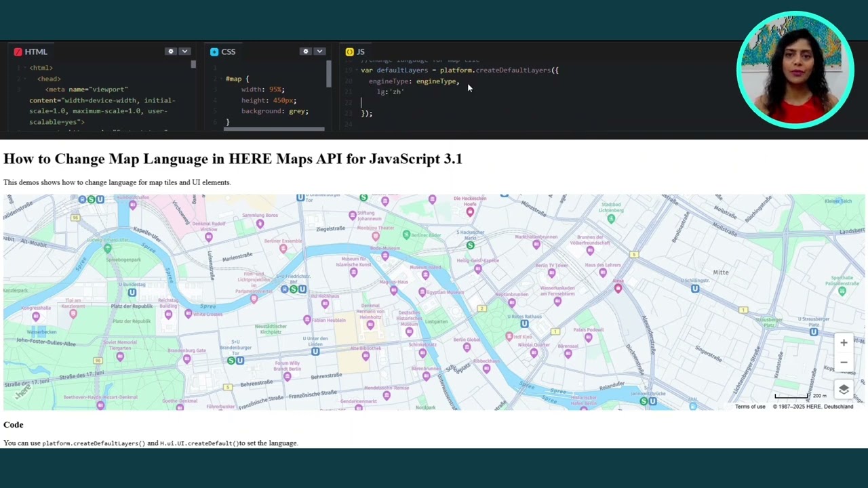Click the HTML editor vertical scrollbar
Image resolution: width=868 pixels, height=488 pixels.
[193, 64]
